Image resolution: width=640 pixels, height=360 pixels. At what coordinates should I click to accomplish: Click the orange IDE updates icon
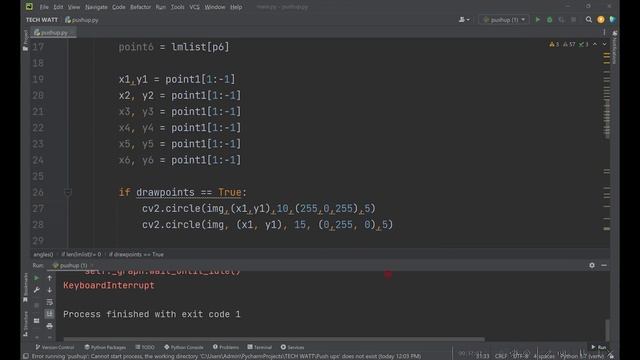click(x=601, y=20)
